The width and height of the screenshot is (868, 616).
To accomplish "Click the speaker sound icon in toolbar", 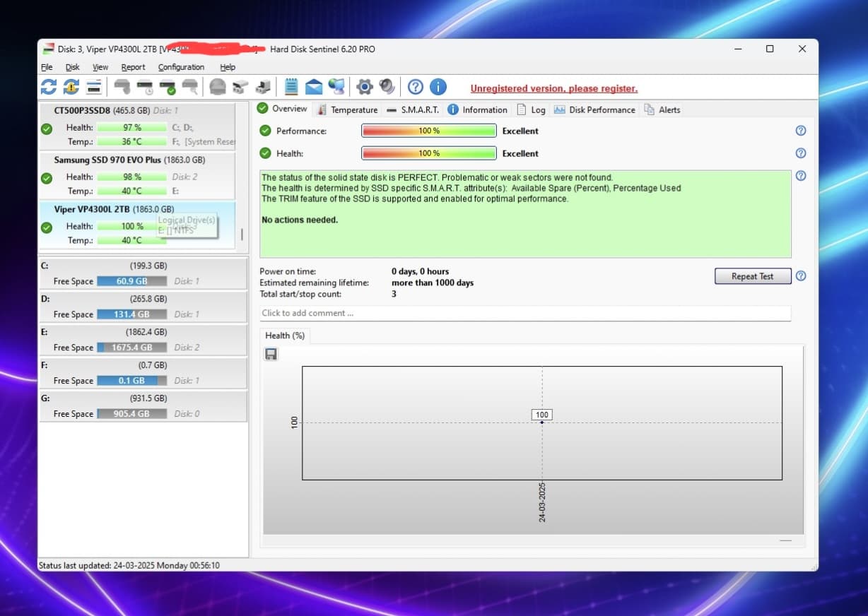I will (x=387, y=87).
